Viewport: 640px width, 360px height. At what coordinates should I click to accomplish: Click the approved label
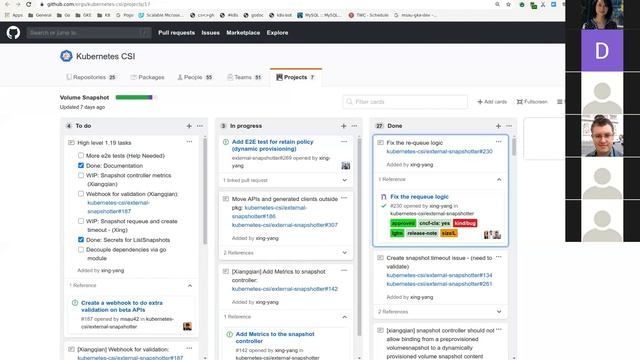click(403, 223)
